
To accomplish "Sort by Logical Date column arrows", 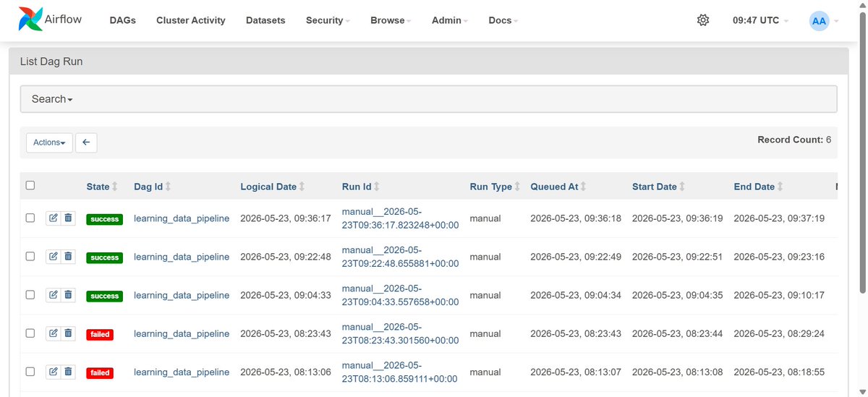I will (302, 187).
